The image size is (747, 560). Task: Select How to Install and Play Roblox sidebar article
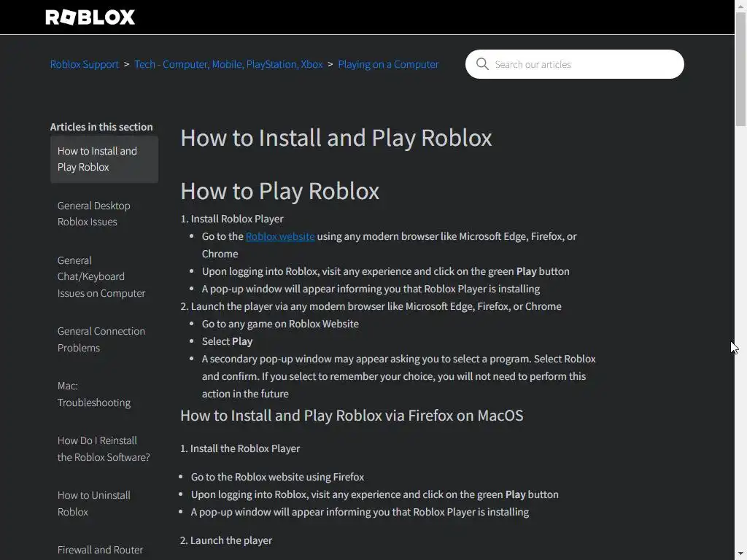[x=104, y=159]
